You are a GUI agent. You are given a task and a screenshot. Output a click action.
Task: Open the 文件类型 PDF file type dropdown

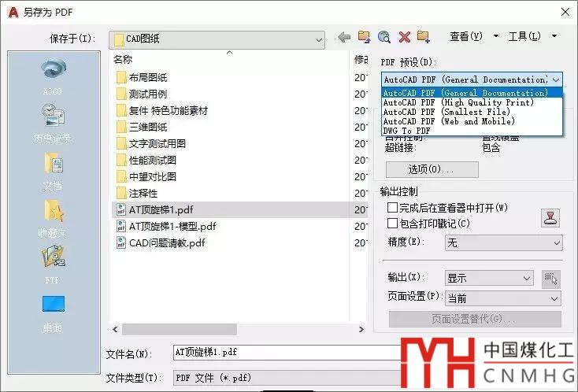coord(287,378)
